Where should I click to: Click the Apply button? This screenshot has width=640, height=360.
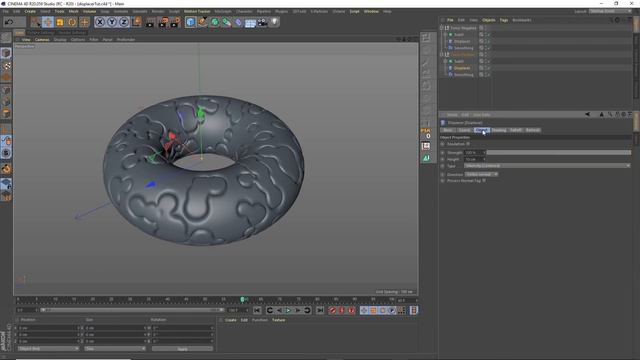pos(182,349)
